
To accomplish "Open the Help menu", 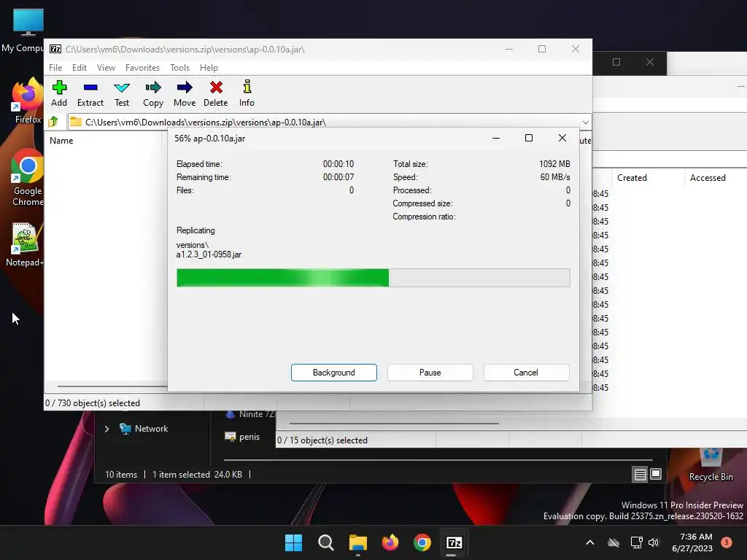I will [209, 68].
